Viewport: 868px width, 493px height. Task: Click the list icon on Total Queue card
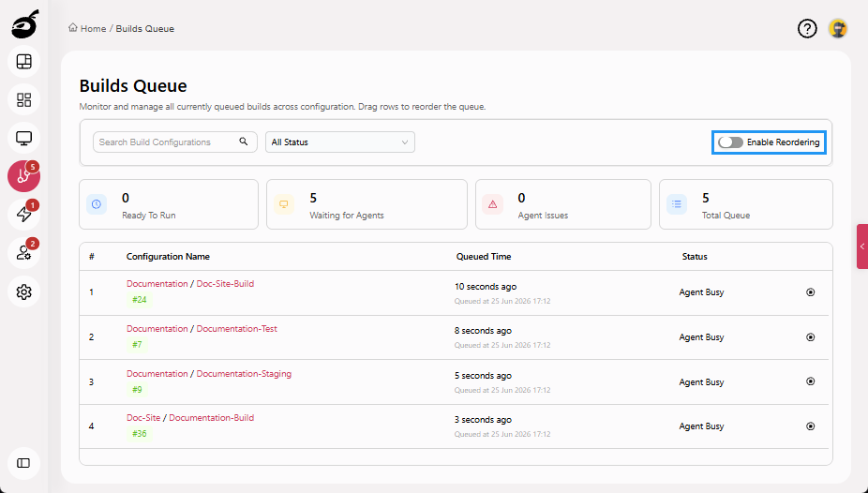pyautogui.click(x=677, y=204)
